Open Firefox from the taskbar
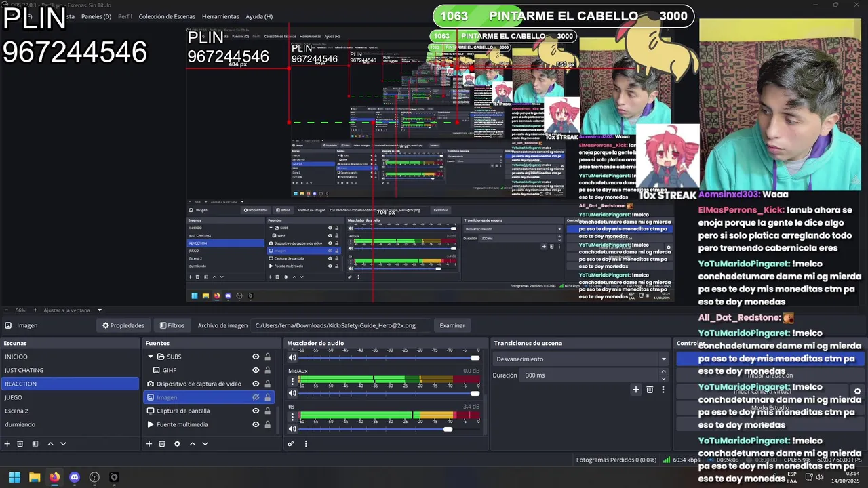The height and width of the screenshot is (488, 868). [x=54, y=477]
